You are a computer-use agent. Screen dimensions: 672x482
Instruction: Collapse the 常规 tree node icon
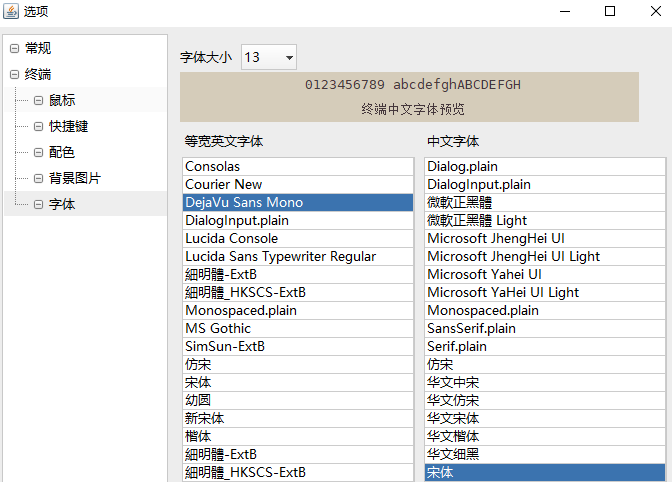pos(15,48)
